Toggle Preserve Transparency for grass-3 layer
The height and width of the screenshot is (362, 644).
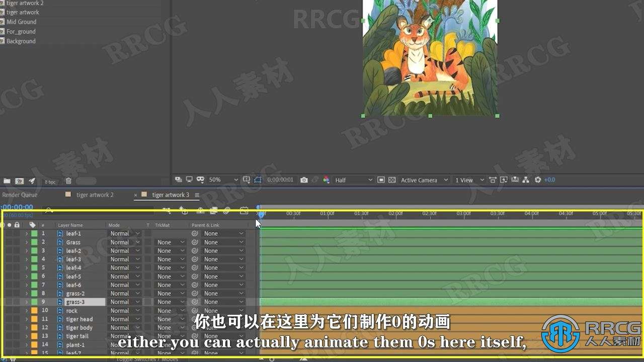[x=148, y=302]
